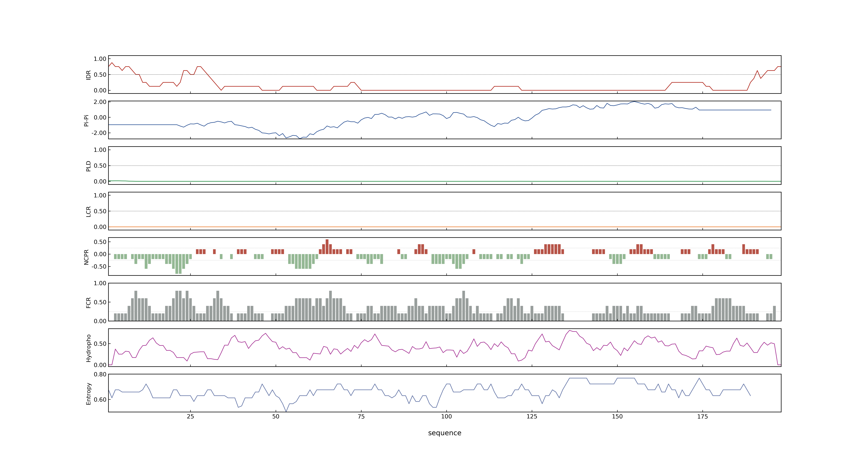The image size is (868, 463).
Task: Click the x-axis tick label 50
Action: tap(276, 416)
